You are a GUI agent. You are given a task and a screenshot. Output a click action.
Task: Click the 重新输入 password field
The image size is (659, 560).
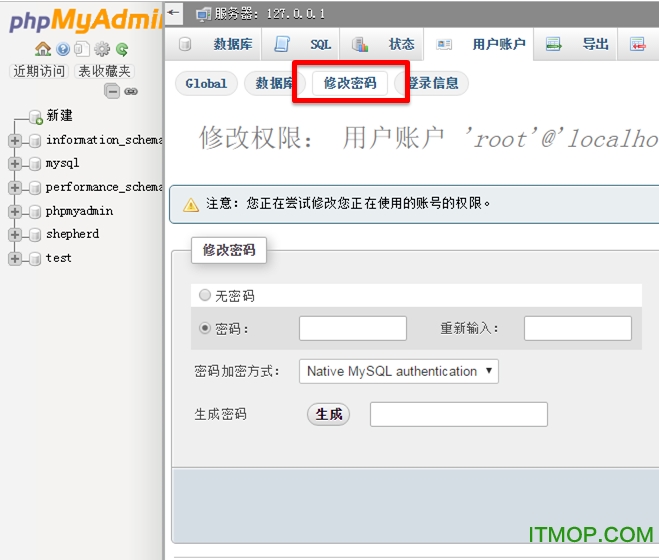click(x=577, y=328)
